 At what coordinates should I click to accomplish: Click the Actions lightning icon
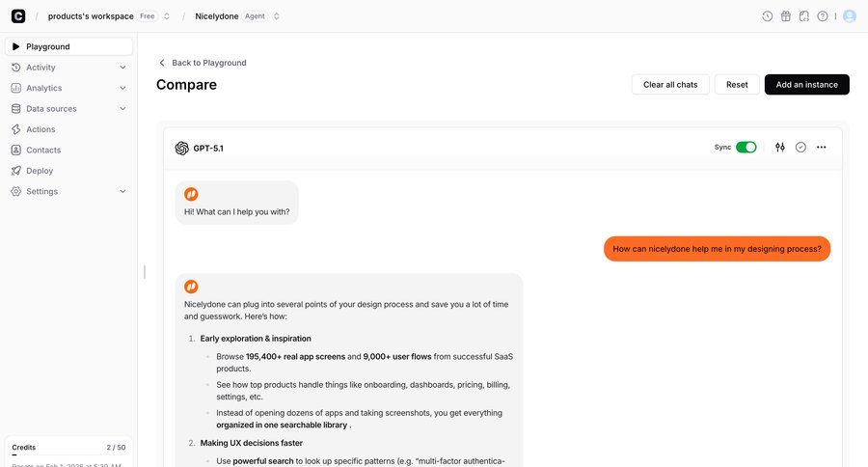tap(16, 129)
